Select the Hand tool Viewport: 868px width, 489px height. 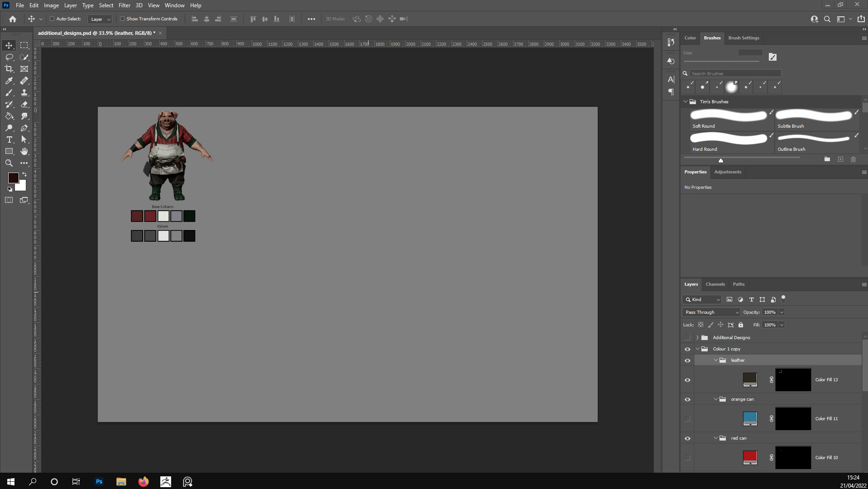24,151
